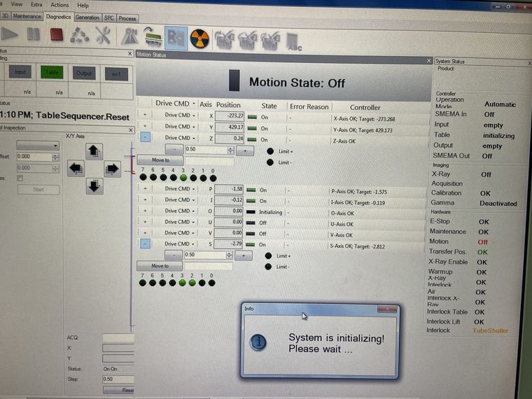Switch to the Maintenance tab
Image resolution: width=532 pixels, height=399 pixels.
click(27, 16)
